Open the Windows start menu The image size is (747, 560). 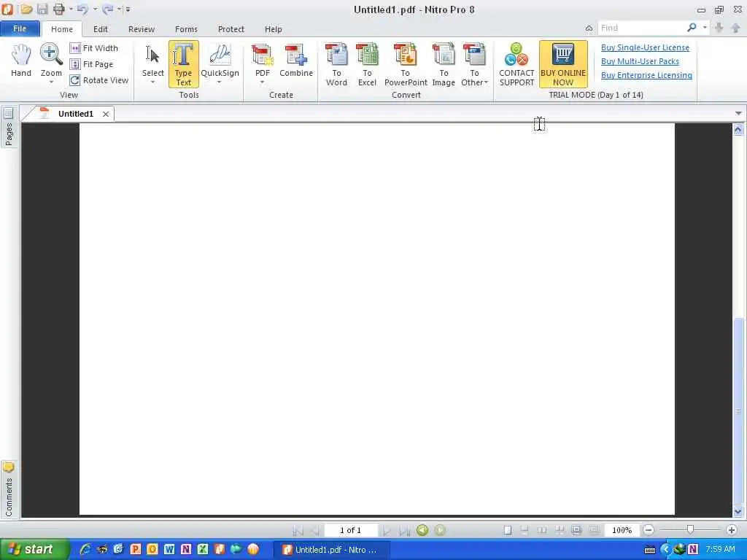[34, 550]
